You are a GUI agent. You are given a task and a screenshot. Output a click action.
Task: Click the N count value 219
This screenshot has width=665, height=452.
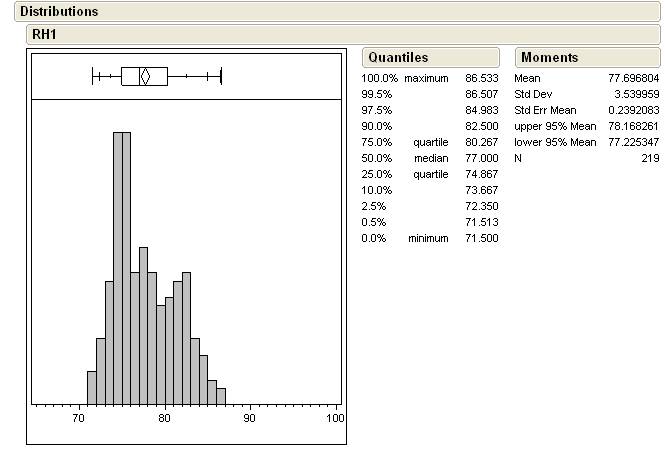pos(650,158)
